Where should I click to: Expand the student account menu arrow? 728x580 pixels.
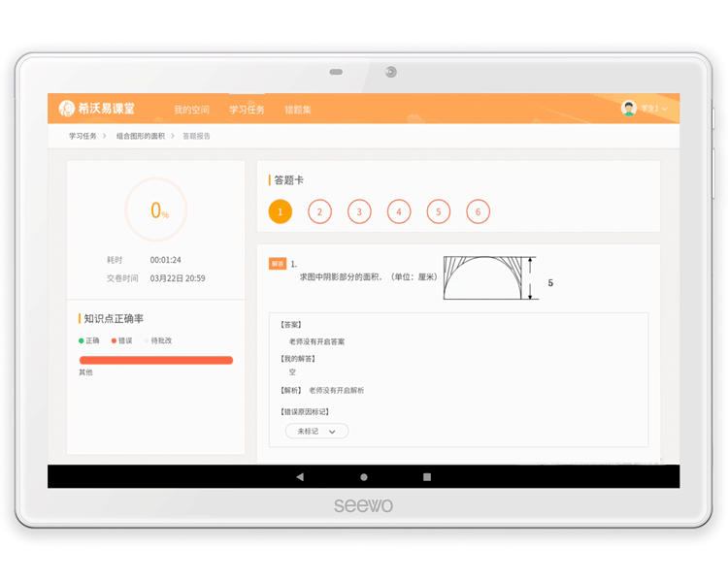(665, 110)
